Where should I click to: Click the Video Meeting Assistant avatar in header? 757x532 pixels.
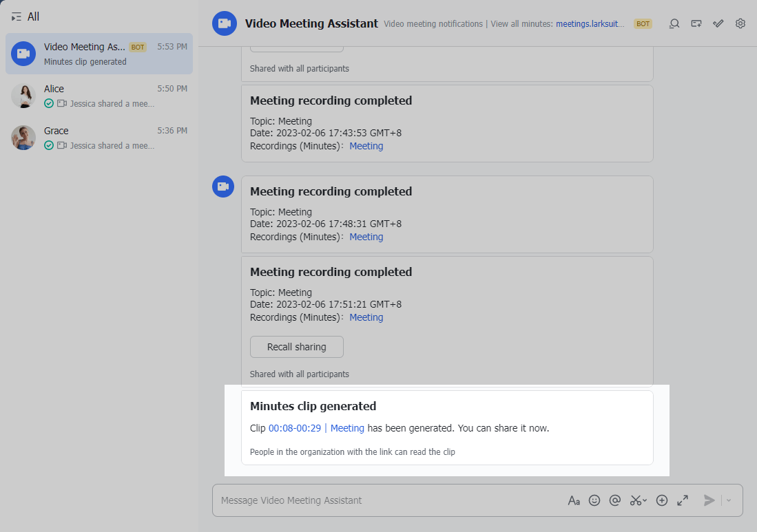coord(224,23)
